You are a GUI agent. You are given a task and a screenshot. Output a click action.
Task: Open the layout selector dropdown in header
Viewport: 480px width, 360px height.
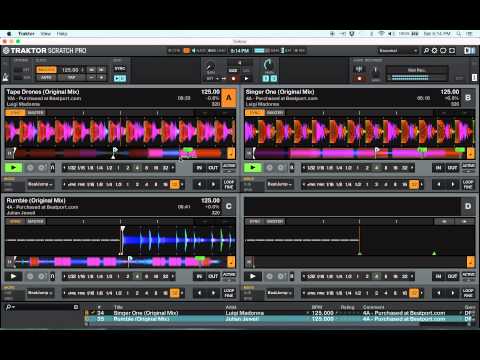(x=398, y=51)
